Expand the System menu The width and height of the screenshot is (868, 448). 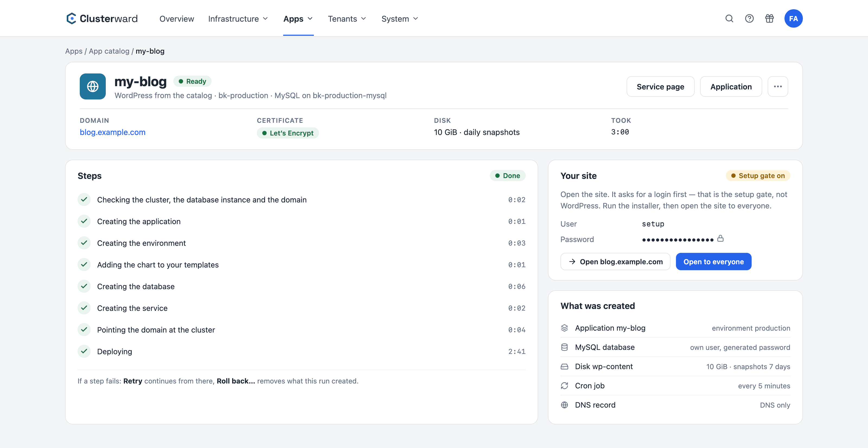pos(400,19)
